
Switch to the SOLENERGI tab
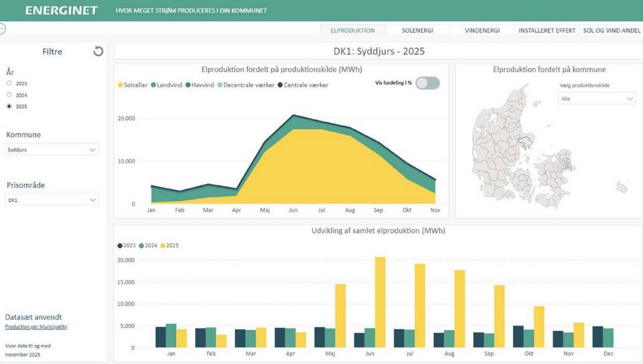(x=417, y=30)
